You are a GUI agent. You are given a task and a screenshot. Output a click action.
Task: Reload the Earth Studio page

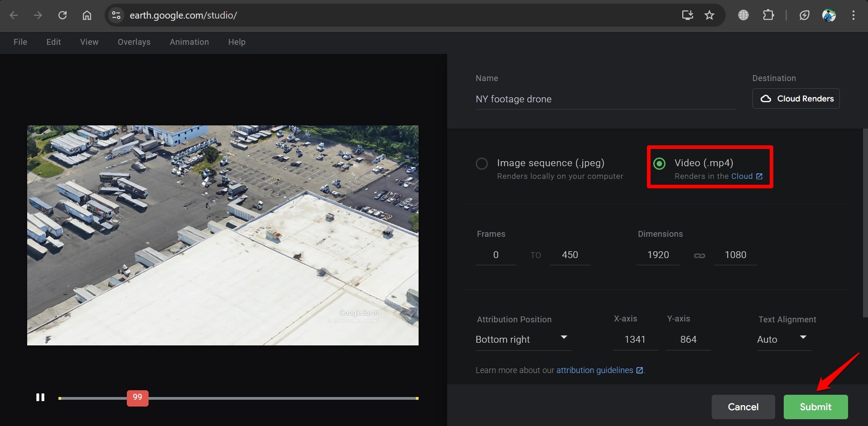[63, 15]
